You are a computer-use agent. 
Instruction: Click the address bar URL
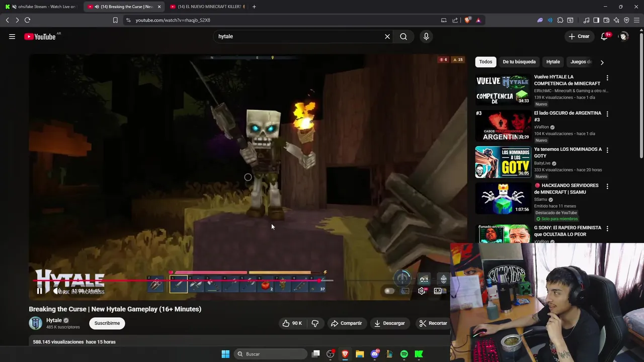click(x=173, y=20)
